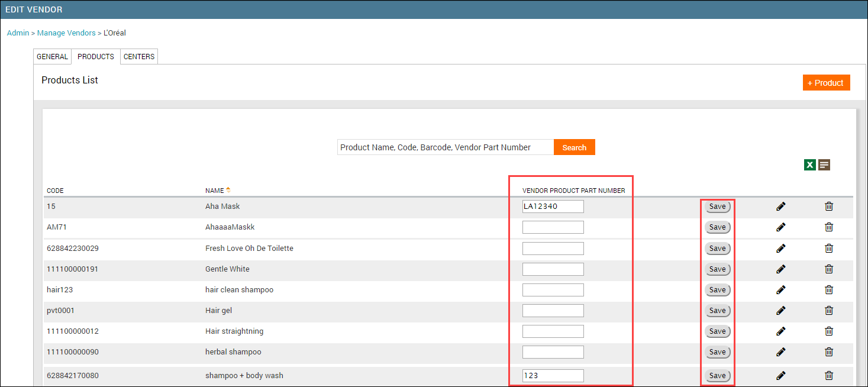Delete Aha Mask with trash icon
868x387 pixels.
pyautogui.click(x=829, y=207)
